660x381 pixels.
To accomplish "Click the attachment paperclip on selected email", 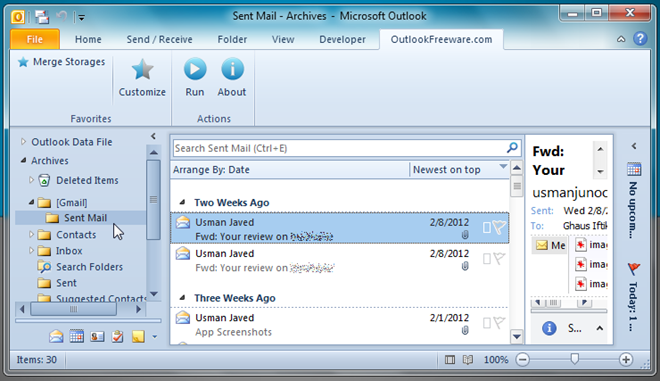I will (x=465, y=235).
